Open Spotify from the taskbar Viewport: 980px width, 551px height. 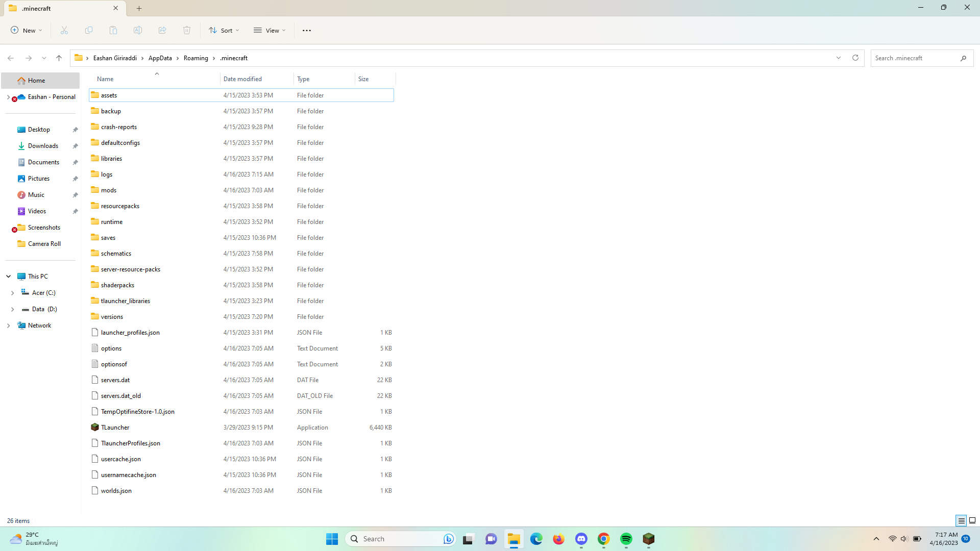[x=626, y=539]
